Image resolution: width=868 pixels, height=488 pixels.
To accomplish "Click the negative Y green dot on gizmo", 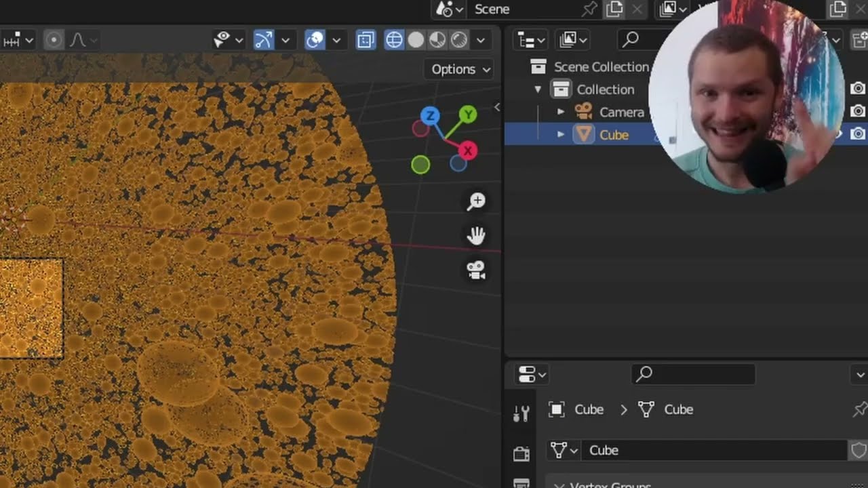I will pyautogui.click(x=420, y=164).
